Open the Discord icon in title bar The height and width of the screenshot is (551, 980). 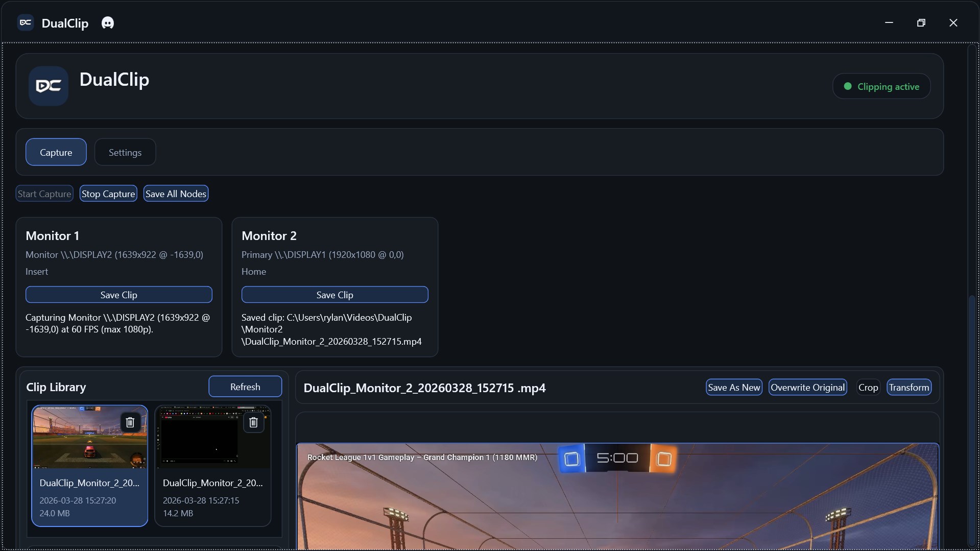[108, 23]
